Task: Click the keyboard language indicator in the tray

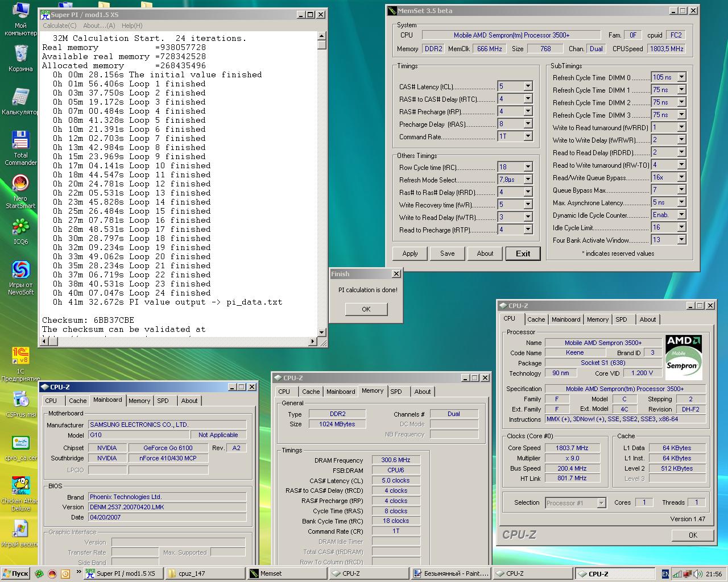Action: (665, 574)
